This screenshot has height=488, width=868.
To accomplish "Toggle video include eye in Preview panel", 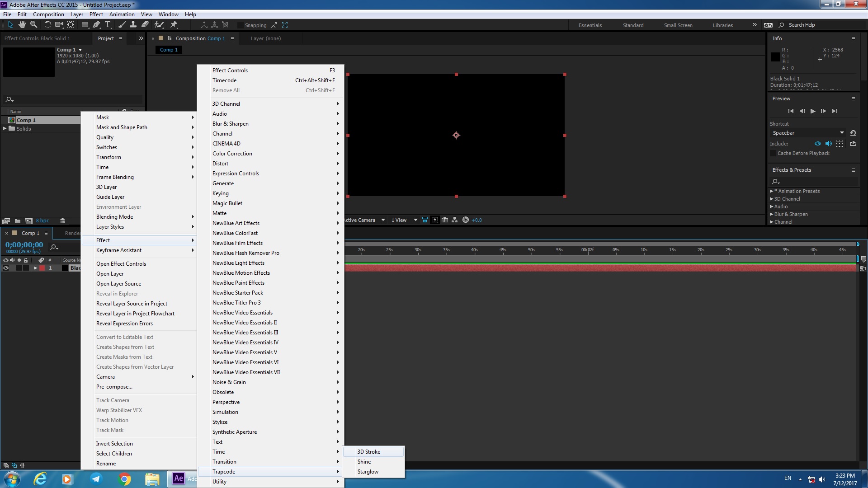I will coord(818,144).
